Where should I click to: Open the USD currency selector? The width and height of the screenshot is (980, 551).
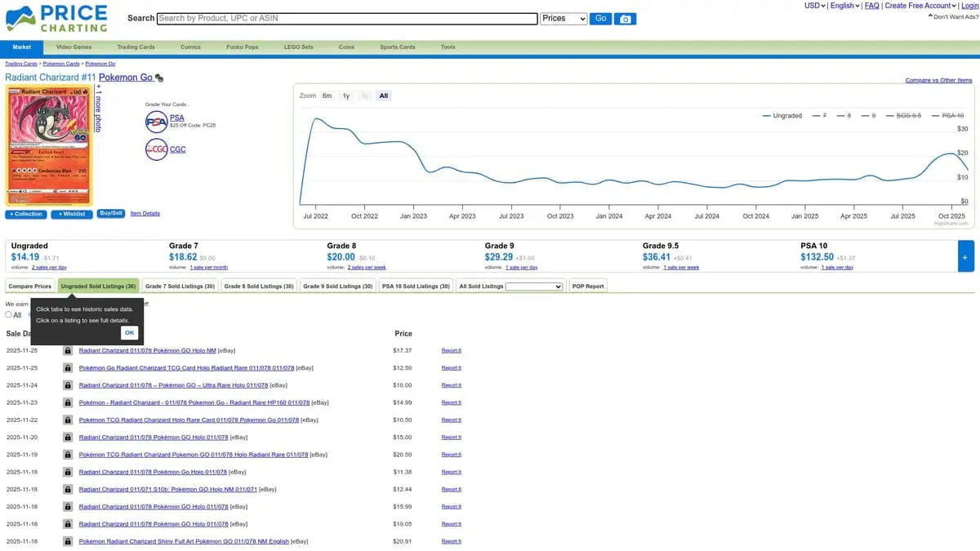(x=814, y=6)
